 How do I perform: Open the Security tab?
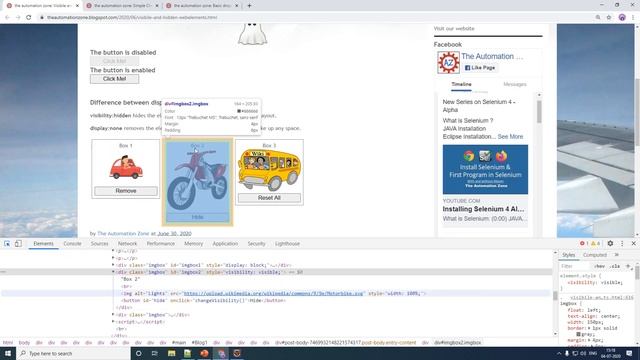256,244
